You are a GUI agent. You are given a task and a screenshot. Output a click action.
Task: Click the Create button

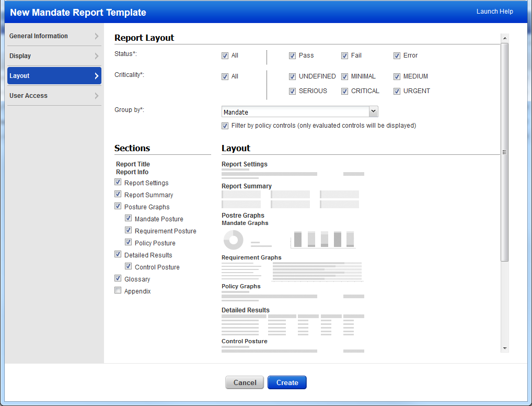point(286,382)
